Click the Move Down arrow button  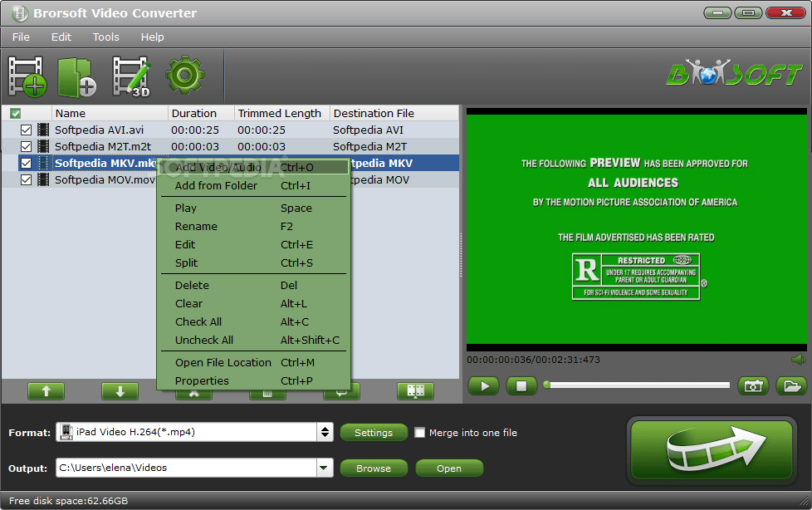click(120, 391)
